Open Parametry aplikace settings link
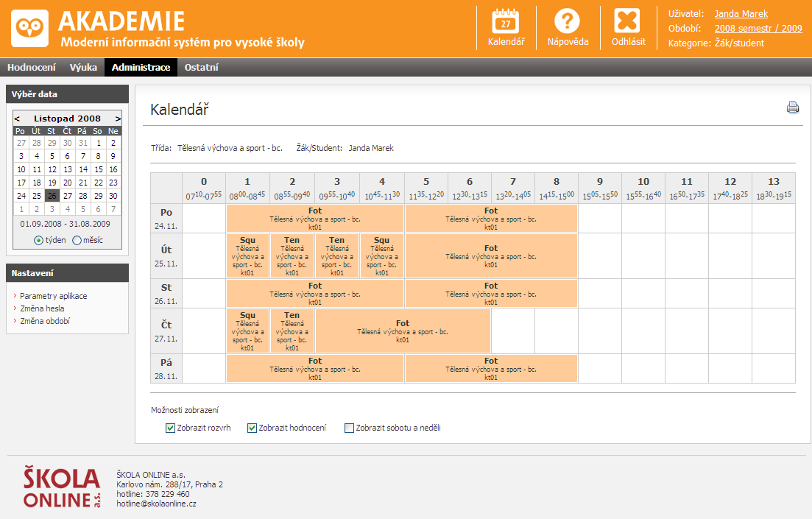Screen dimensions: 812x519 [53, 296]
